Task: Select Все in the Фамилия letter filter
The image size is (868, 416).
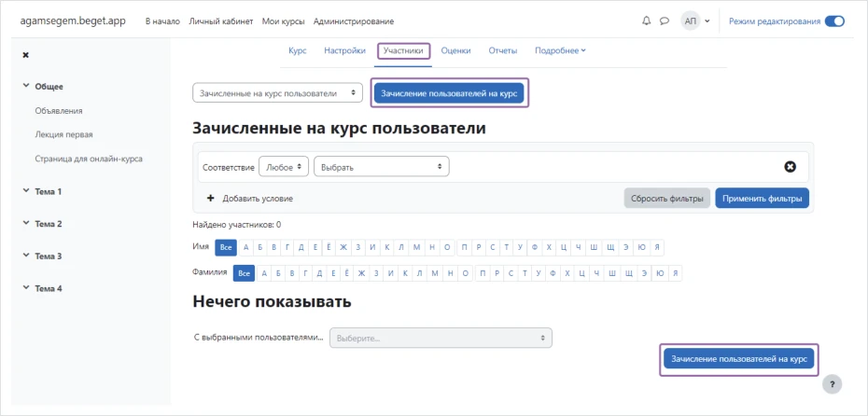Action: [x=245, y=272]
